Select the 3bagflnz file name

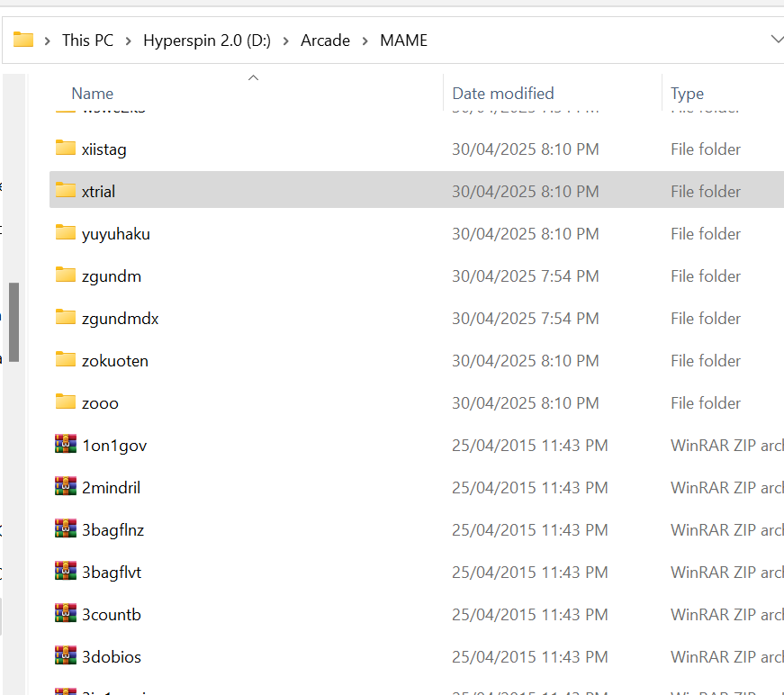(113, 530)
